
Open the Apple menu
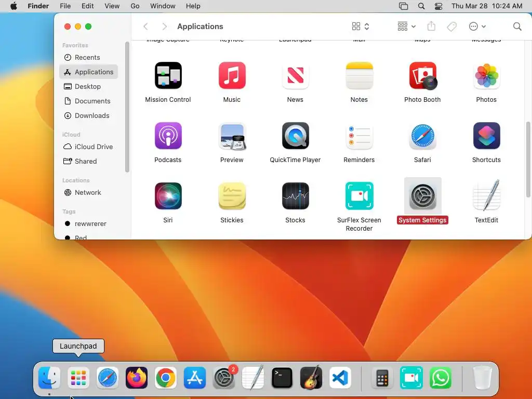coord(14,6)
